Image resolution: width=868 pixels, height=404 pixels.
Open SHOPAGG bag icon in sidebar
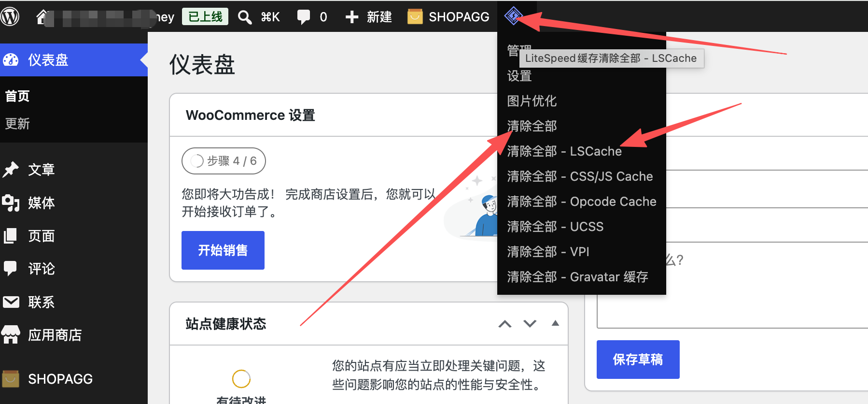pyautogui.click(x=11, y=379)
